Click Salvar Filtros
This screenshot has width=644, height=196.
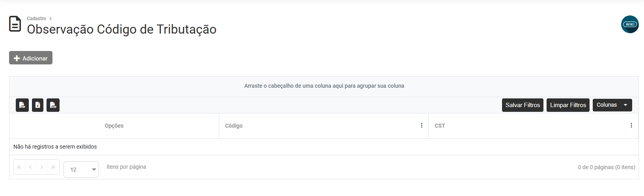(523, 105)
